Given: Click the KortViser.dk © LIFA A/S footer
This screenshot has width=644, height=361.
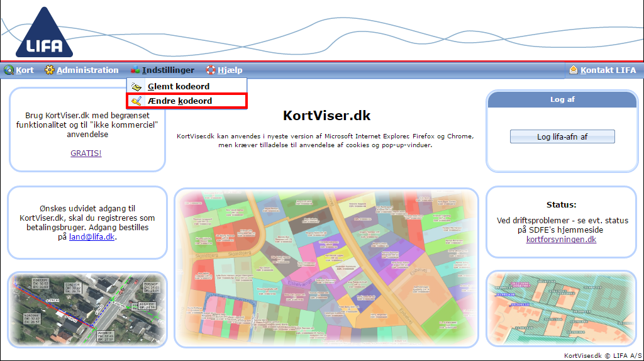Looking at the screenshot, I should (x=602, y=356).
